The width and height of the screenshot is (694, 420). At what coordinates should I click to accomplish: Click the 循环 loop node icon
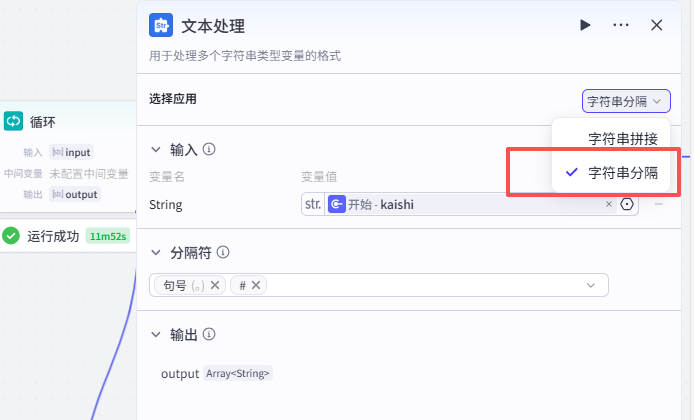[13, 121]
